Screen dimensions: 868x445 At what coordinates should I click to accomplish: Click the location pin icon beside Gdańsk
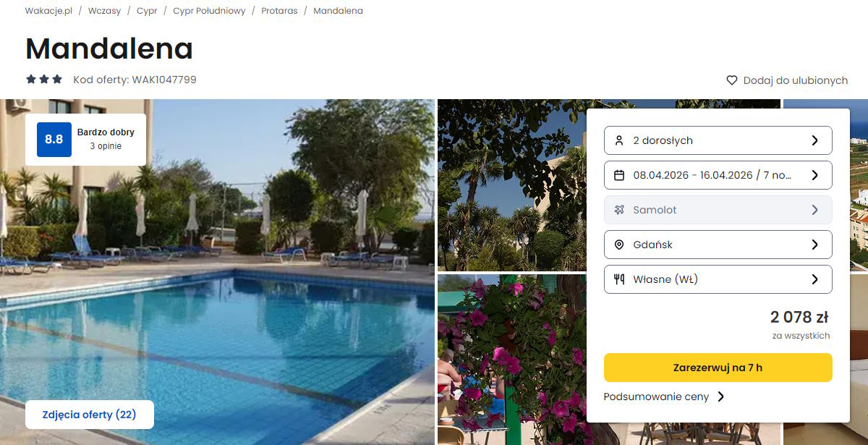coord(619,245)
